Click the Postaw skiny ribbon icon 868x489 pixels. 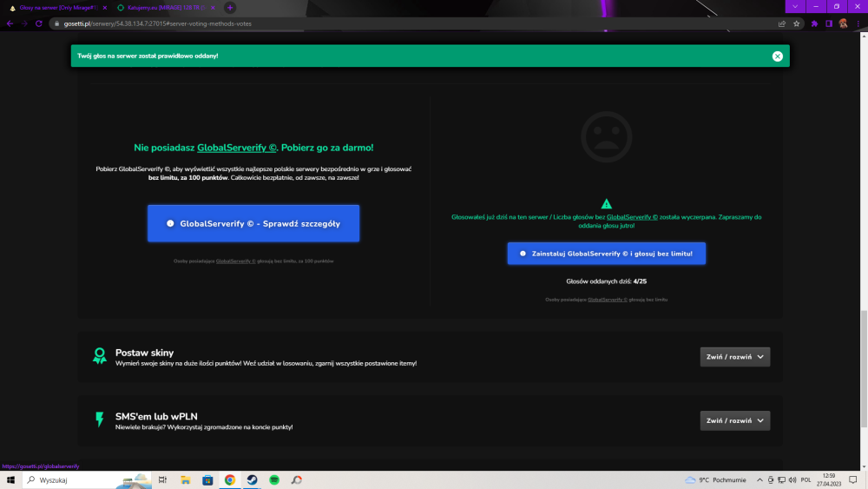click(100, 355)
